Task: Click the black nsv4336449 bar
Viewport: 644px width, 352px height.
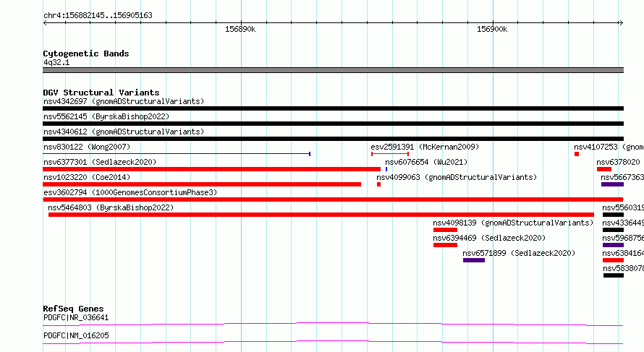Action: (x=613, y=230)
